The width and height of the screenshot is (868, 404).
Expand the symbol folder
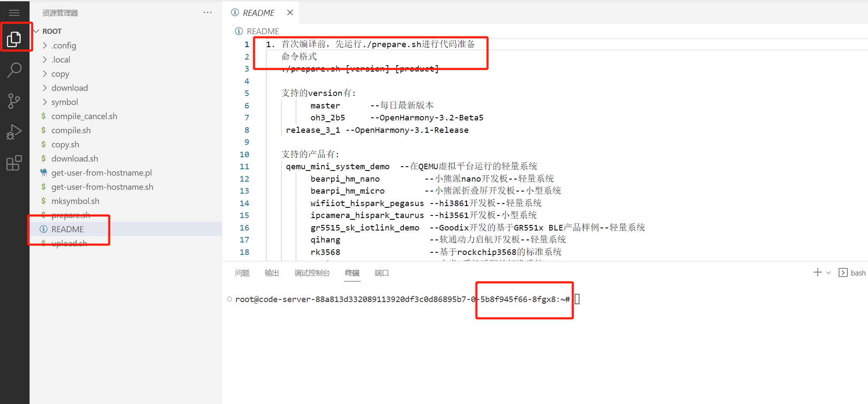tap(64, 102)
